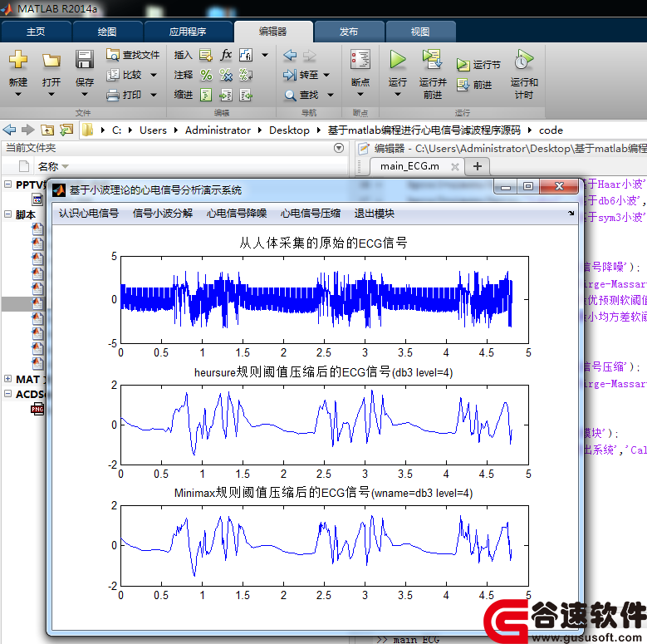Screen dimensions: 647x644
Task: Click the heursure compressed ECG plot
Action: point(324,425)
